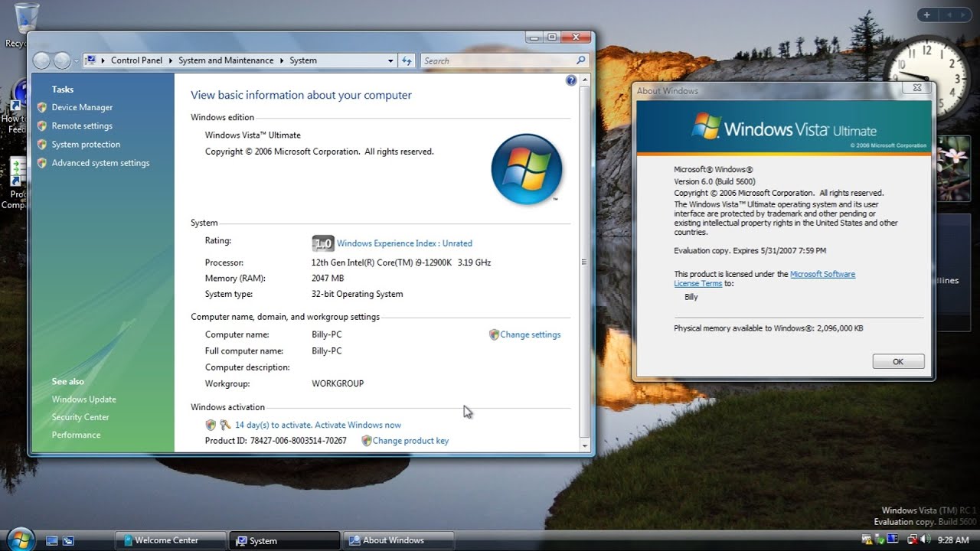Click System window scrollbar down arrow

click(x=584, y=445)
